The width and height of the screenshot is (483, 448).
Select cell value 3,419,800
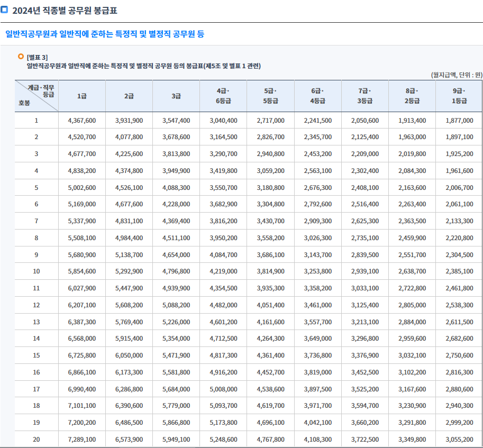click(x=223, y=171)
